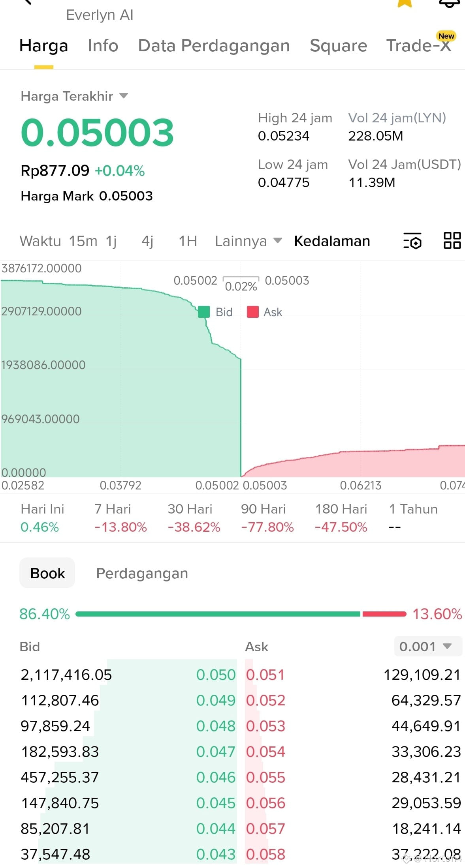The height and width of the screenshot is (868, 465).
Task: Expand the Lainnya timeframe dropdown
Action: (x=248, y=241)
